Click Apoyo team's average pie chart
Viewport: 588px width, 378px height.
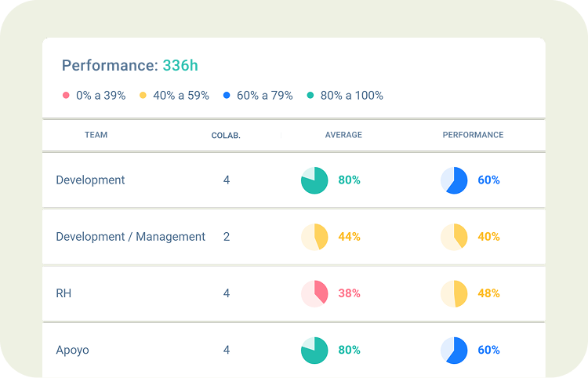pyautogui.click(x=314, y=350)
